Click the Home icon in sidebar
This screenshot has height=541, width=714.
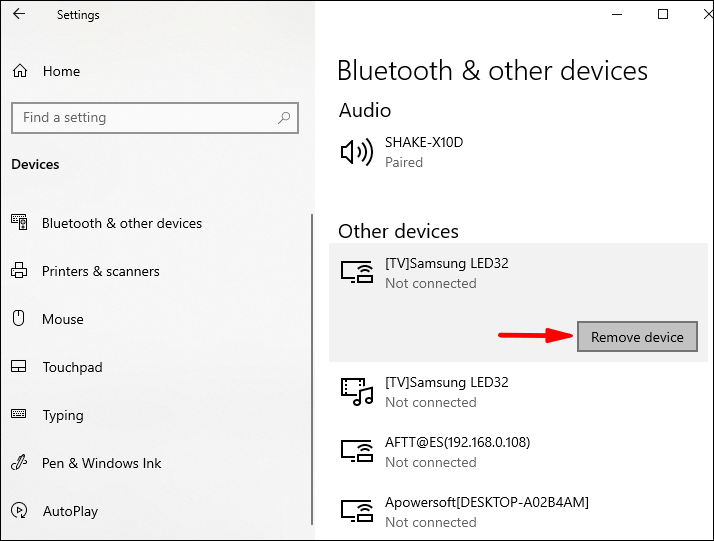(x=20, y=71)
